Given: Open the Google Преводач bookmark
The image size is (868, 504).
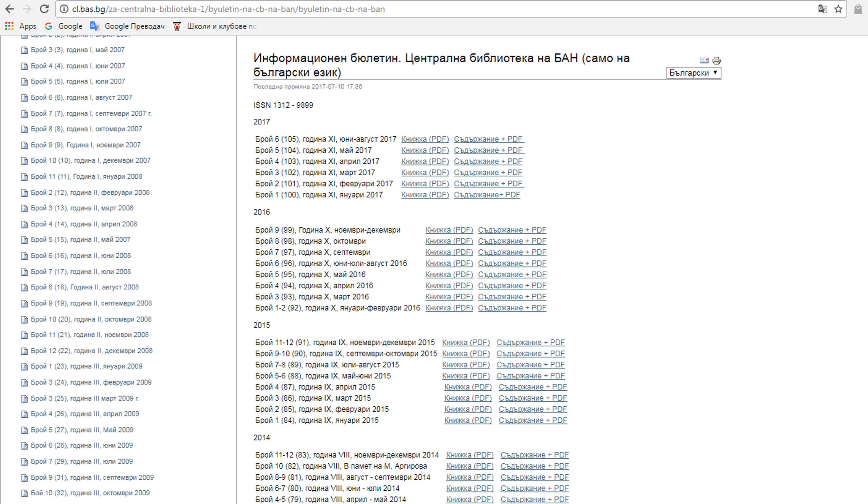Looking at the screenshot, I should pyautogui.click(x=127, y=26).
